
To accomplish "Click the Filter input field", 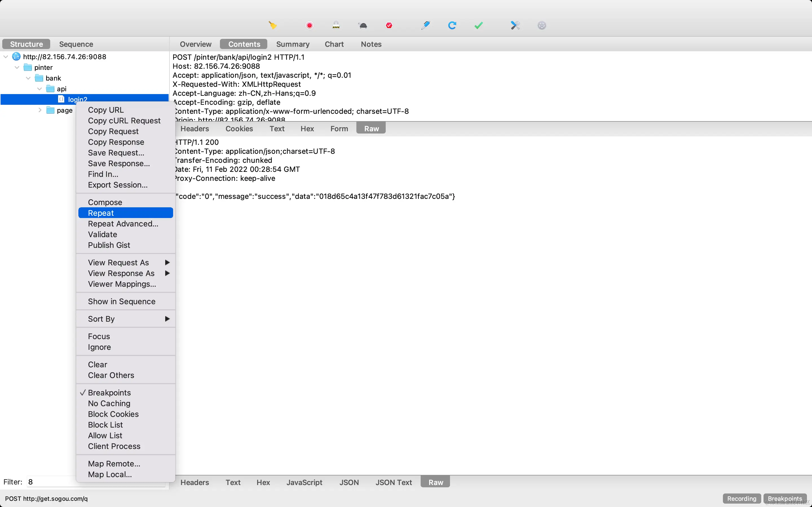I will coord(50,482).
